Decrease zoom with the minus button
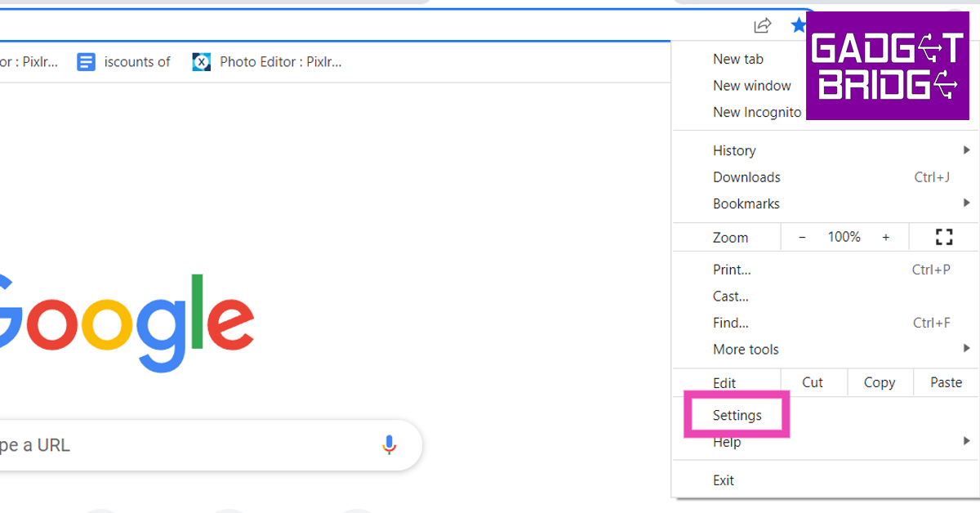The image size is (980, 513). (802, 237)
